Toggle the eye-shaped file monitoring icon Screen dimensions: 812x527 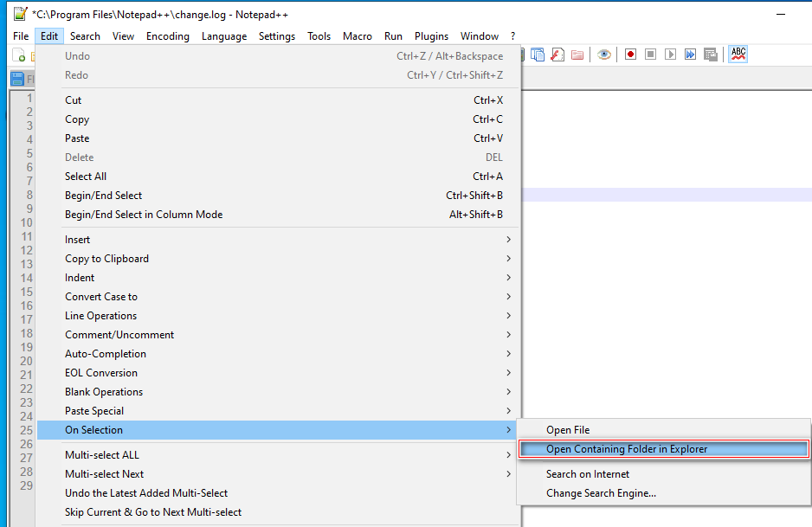click(604, 55)
